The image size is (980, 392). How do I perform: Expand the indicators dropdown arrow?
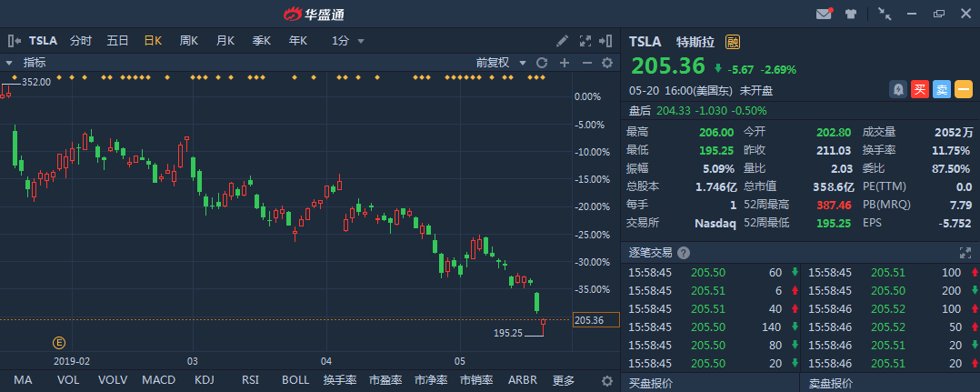[x=9, y=63]
